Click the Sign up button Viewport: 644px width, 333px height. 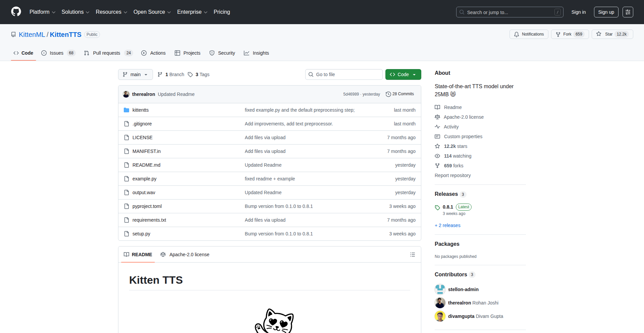coord(606,12)
